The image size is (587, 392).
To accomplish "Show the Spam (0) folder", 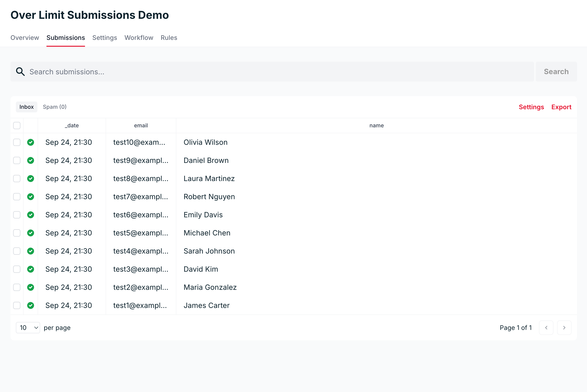I will (x=55, y=107).
